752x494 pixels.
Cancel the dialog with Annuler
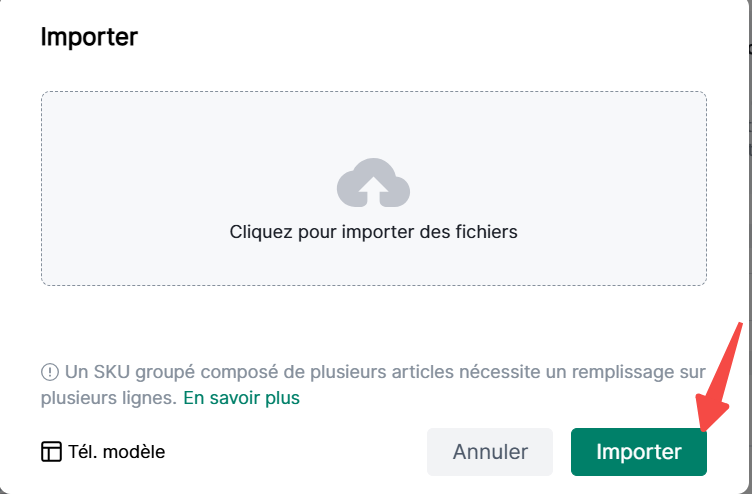coord(490,452)
